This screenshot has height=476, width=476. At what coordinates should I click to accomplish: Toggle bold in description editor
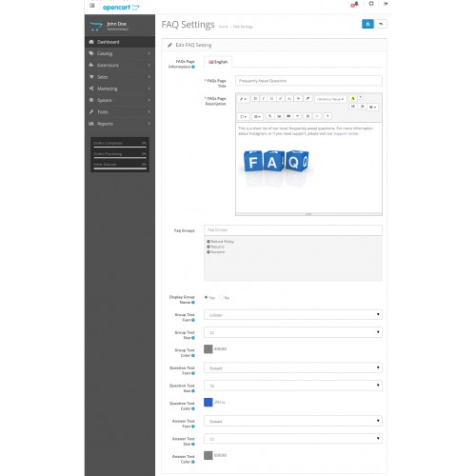pos(255,99)
